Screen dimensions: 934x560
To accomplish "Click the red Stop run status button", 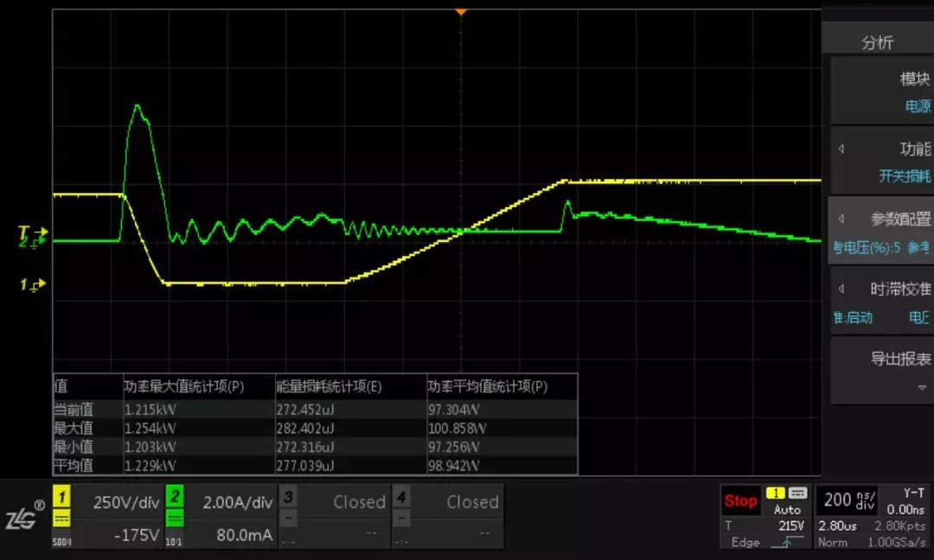I will pos(739,501).
